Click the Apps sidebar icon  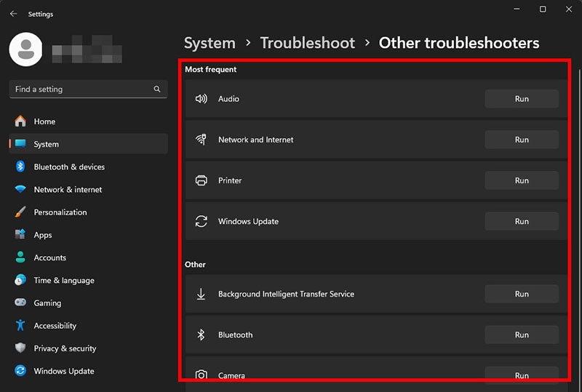[x=20, y=235]
